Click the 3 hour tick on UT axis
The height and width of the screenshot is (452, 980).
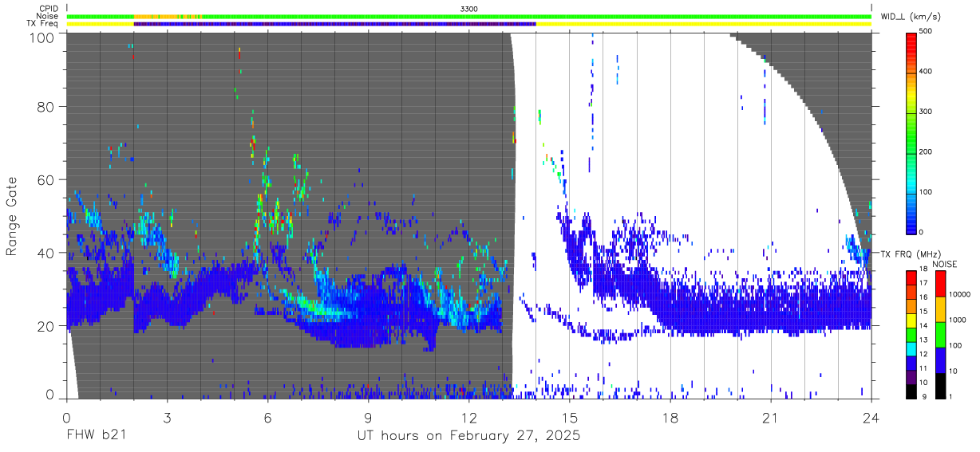click(x=167, y=417)
